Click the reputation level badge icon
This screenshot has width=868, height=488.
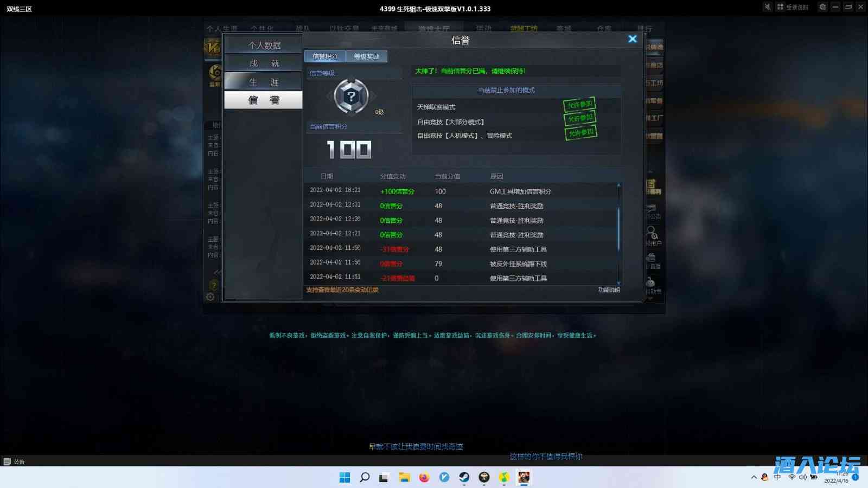[x=352, y=97]
